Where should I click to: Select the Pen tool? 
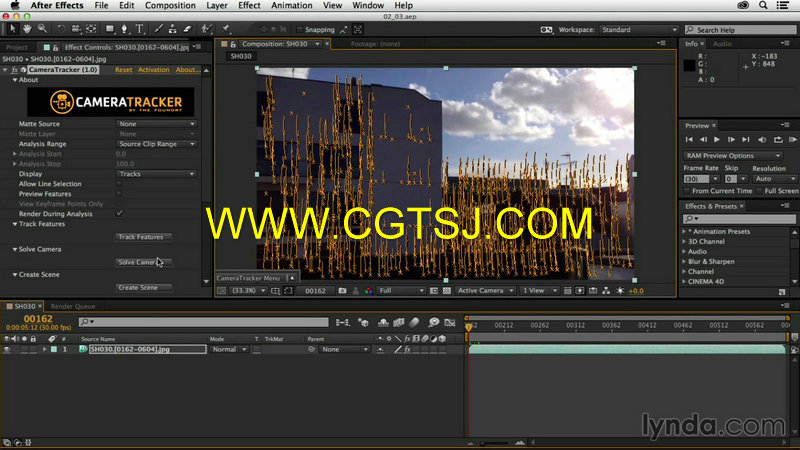[x=124, y=29]
